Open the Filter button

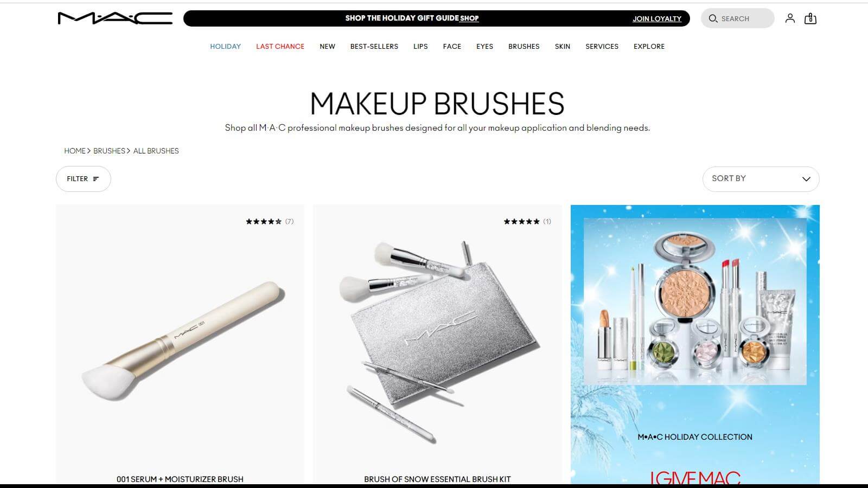point(83,179)
